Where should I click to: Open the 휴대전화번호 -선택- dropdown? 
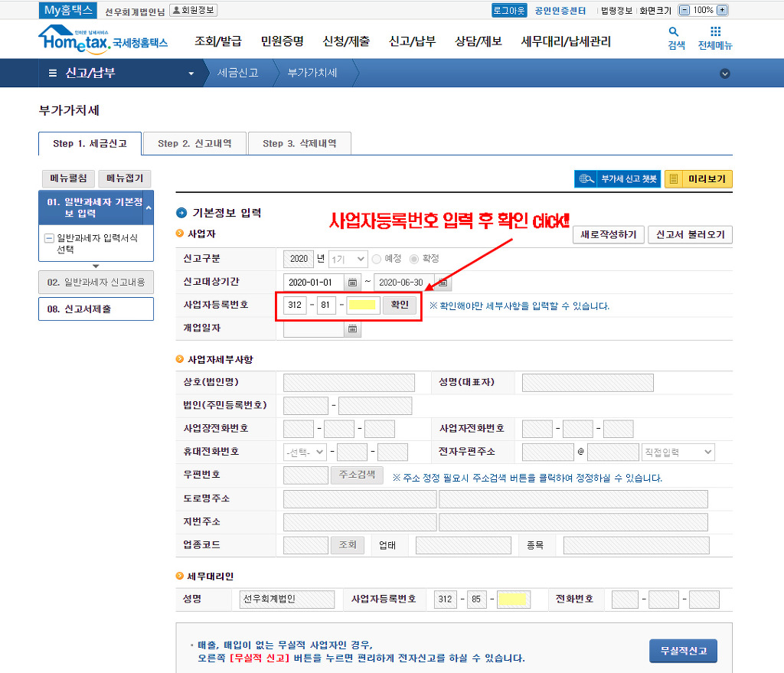tap(305, 452)
